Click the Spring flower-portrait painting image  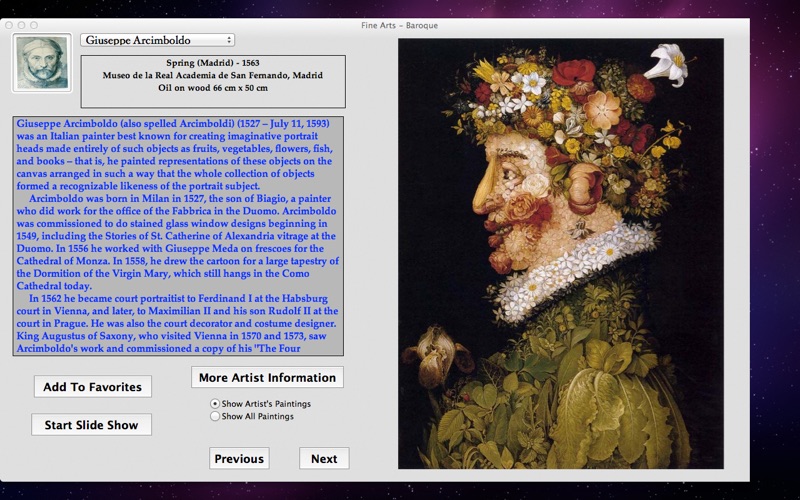click(560, 253)
